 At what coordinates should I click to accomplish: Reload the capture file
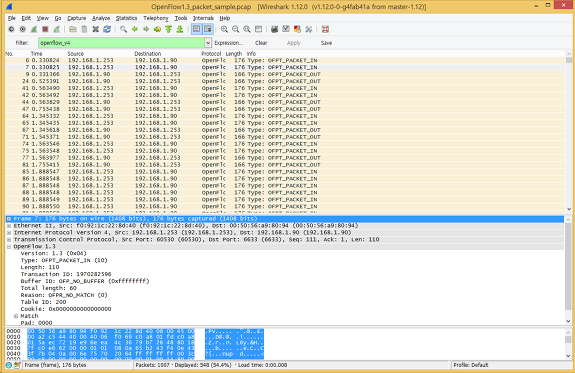[107, 29]
